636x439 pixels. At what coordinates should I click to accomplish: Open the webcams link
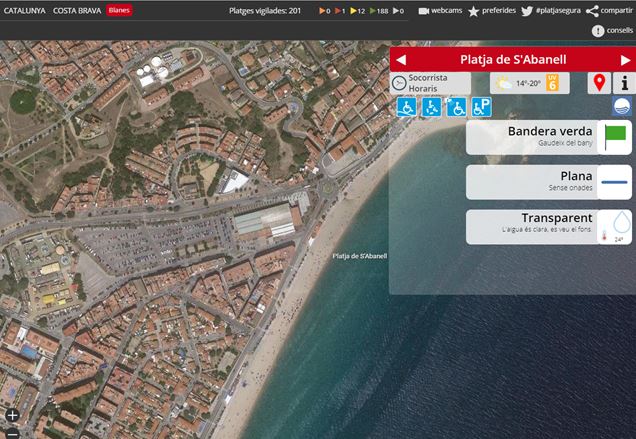coord(446,11)
